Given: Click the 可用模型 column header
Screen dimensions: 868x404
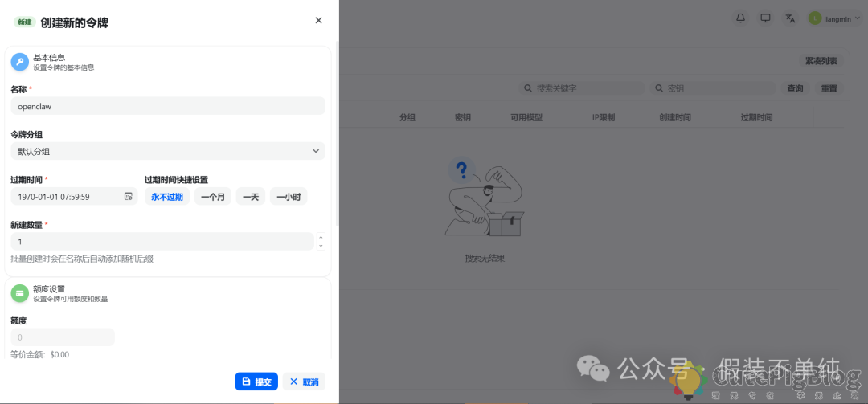Looking at the screenshot, I should point(526,117).
